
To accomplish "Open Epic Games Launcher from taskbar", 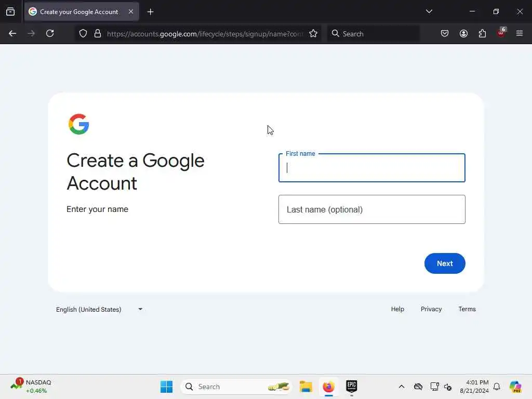I will click(x=352, y=387).
